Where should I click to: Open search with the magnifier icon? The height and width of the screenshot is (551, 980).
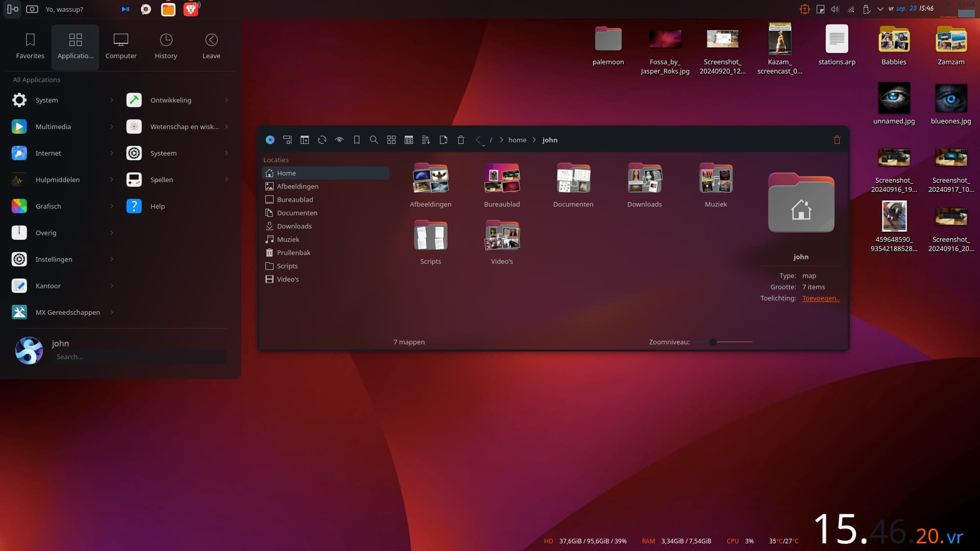pyautogui.click(x=374, y=140)
